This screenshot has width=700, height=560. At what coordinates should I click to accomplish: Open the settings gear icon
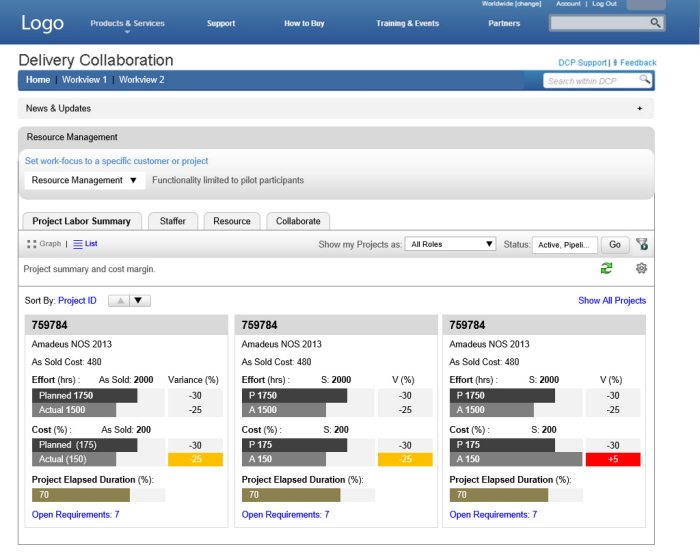641,268
